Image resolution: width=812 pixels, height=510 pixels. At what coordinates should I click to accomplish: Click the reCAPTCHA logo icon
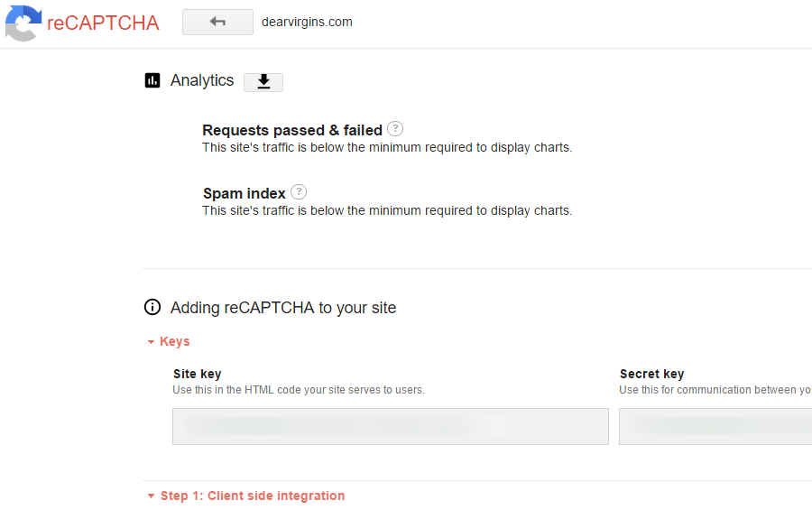pos(23,23)
